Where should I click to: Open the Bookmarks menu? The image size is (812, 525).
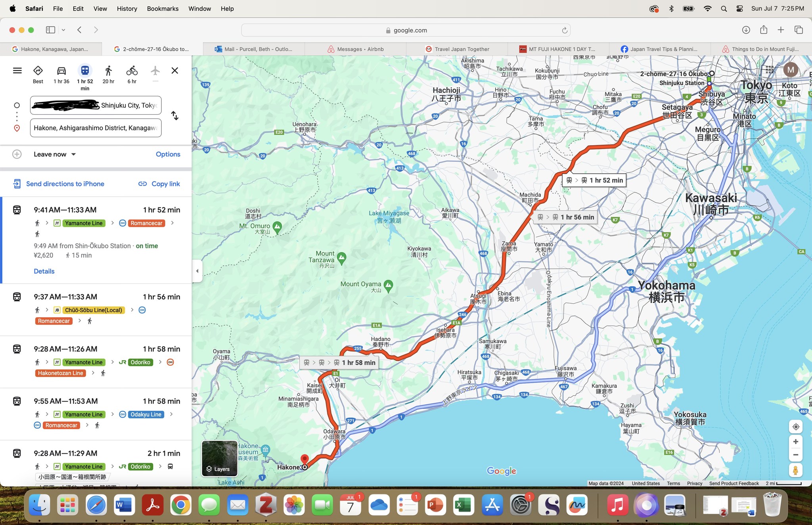click(163, 9)
